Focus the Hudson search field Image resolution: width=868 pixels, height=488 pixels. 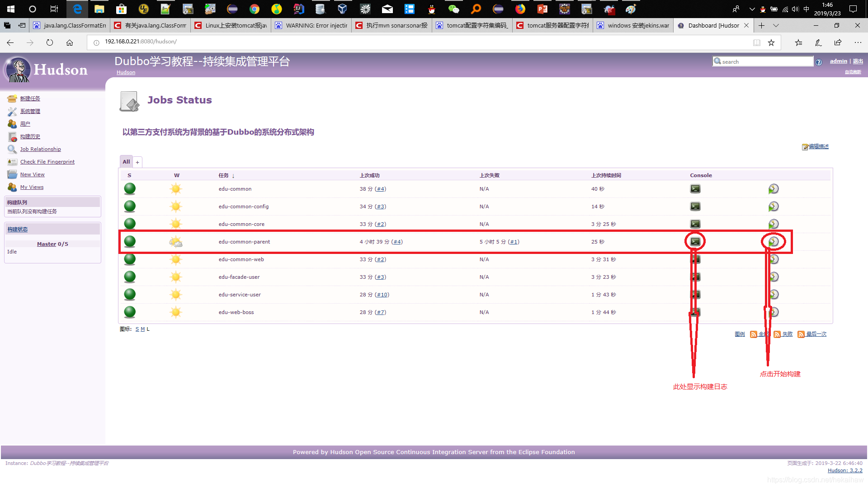point(763,61)
